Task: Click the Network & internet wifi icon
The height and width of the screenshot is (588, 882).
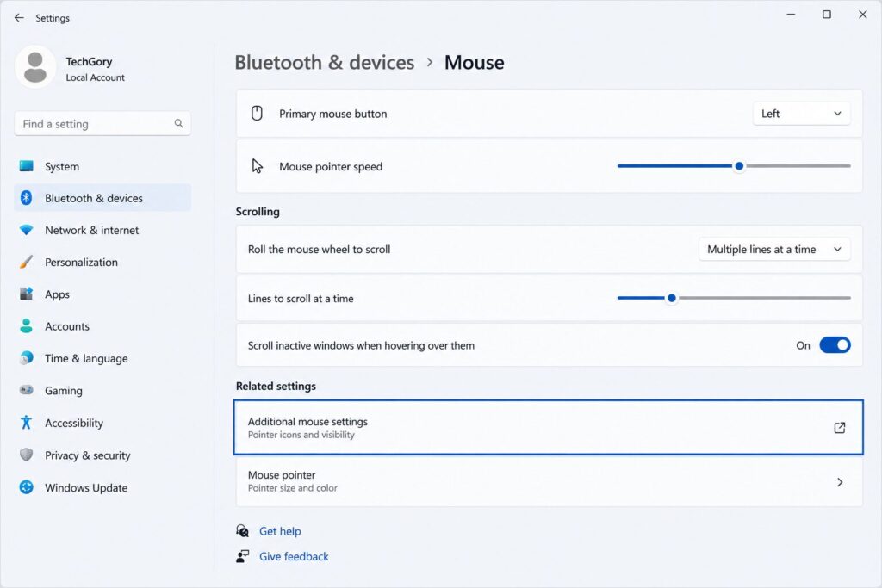Action: tap(26, 230)
